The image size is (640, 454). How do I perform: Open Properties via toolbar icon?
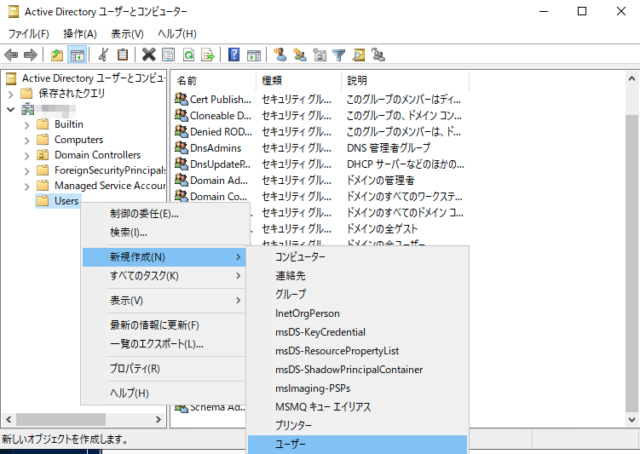click(168, 55)
